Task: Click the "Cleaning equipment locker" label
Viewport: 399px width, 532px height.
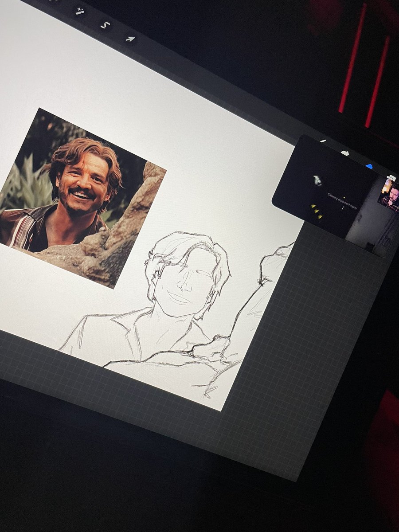Action: click(342, 200)
